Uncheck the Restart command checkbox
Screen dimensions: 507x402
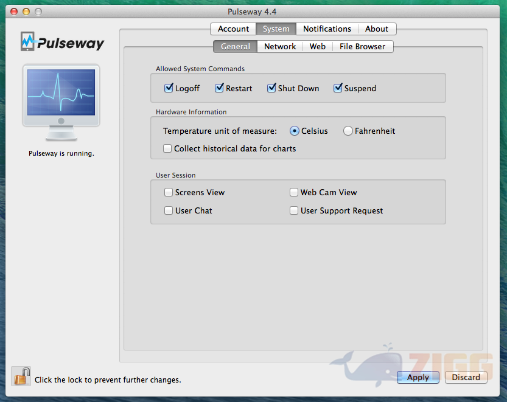click(x=219, y=88)
